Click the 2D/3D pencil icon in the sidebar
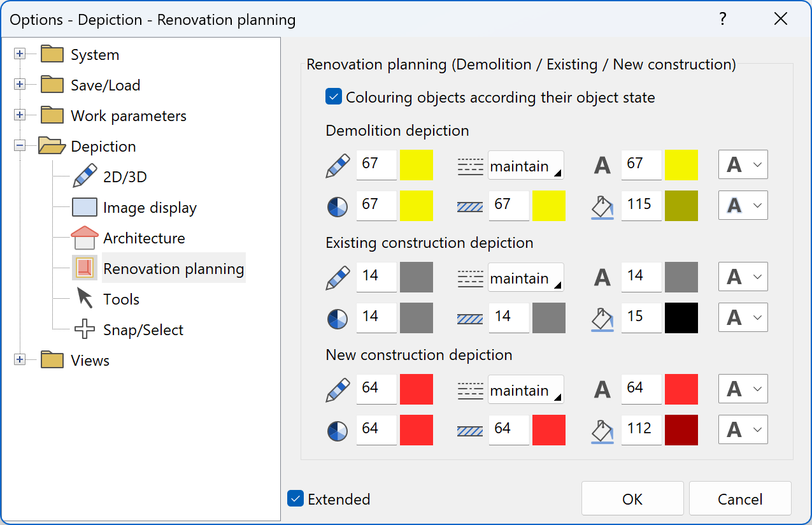The image size is (812, 525). 84,176
